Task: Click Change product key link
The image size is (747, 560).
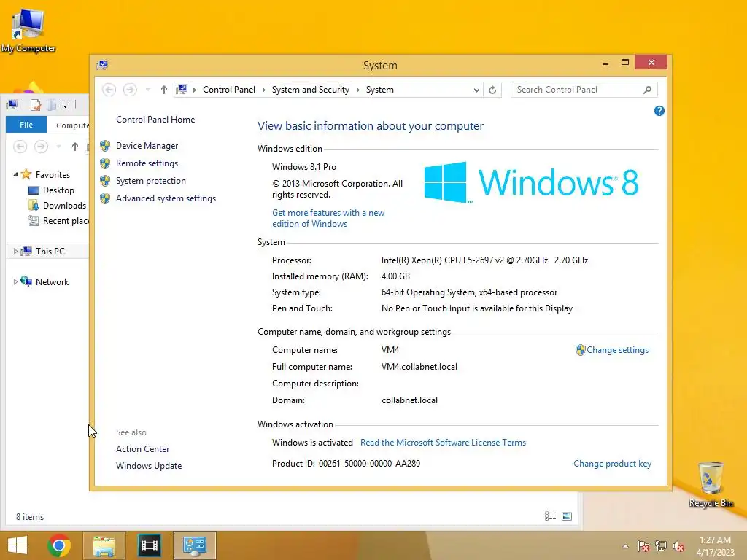Action: (x=612, y=464)
